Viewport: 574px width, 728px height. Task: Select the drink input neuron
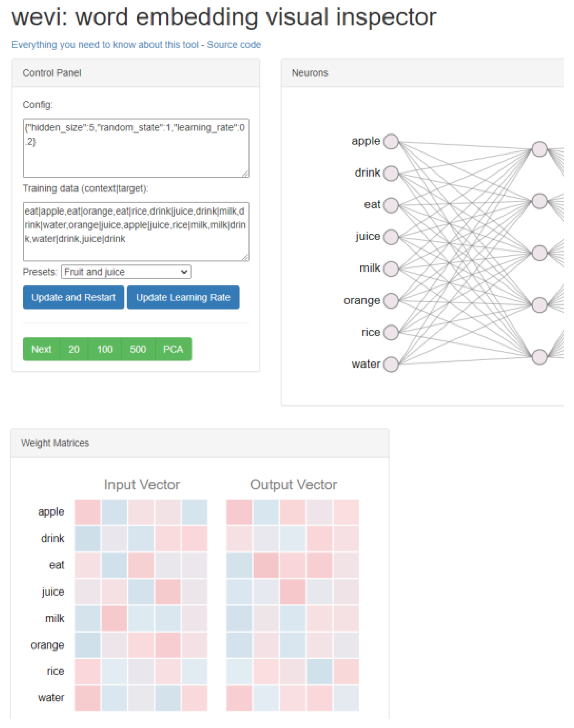(390, 174)
